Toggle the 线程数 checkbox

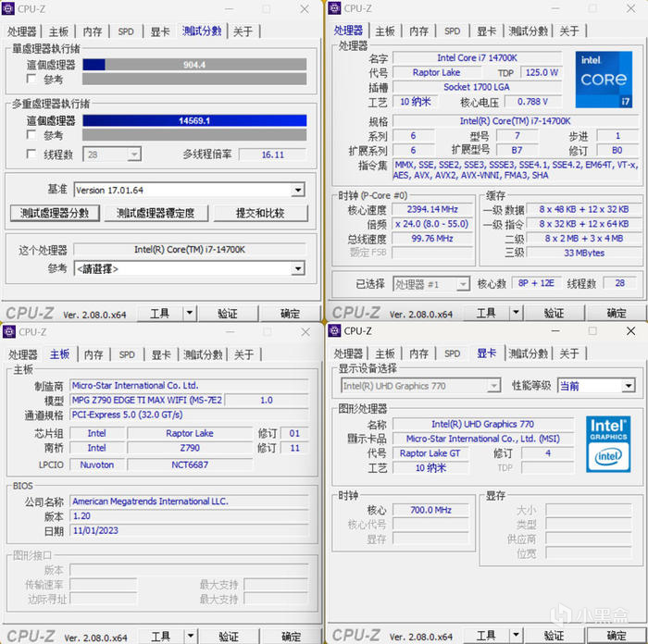[31, 155]
